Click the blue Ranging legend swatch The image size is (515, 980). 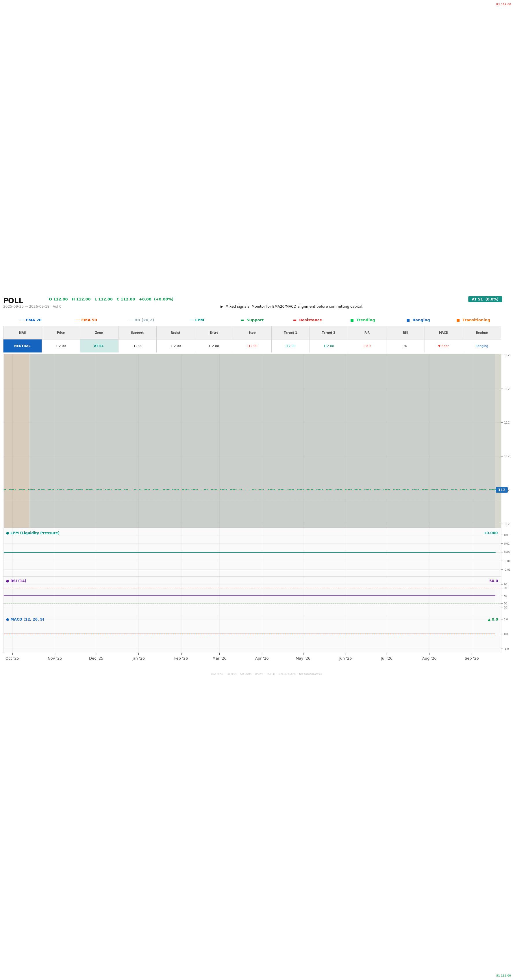408,320
